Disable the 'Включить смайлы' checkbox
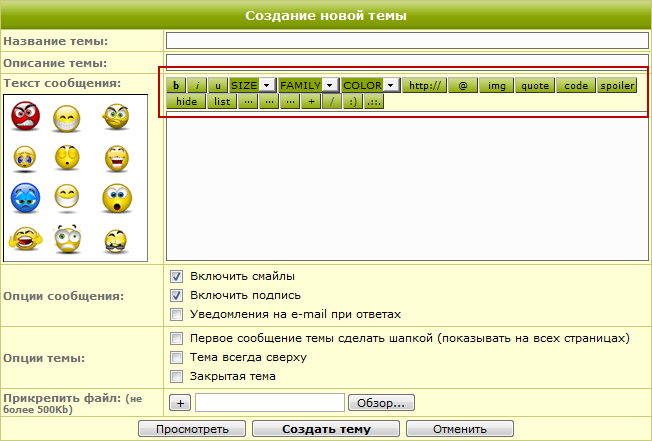This screenshot has width=652, height=441. point(177,276)
